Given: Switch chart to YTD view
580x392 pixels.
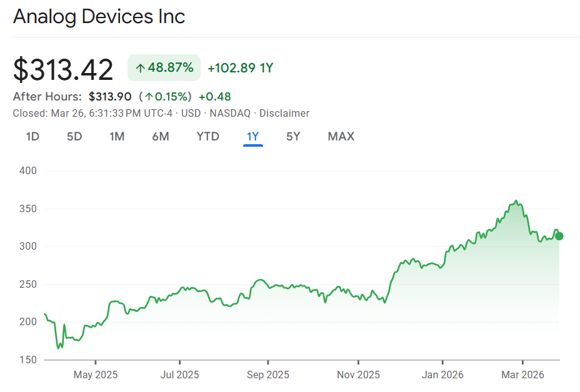Looking at the screenshot, I should (x=207, y=136).
